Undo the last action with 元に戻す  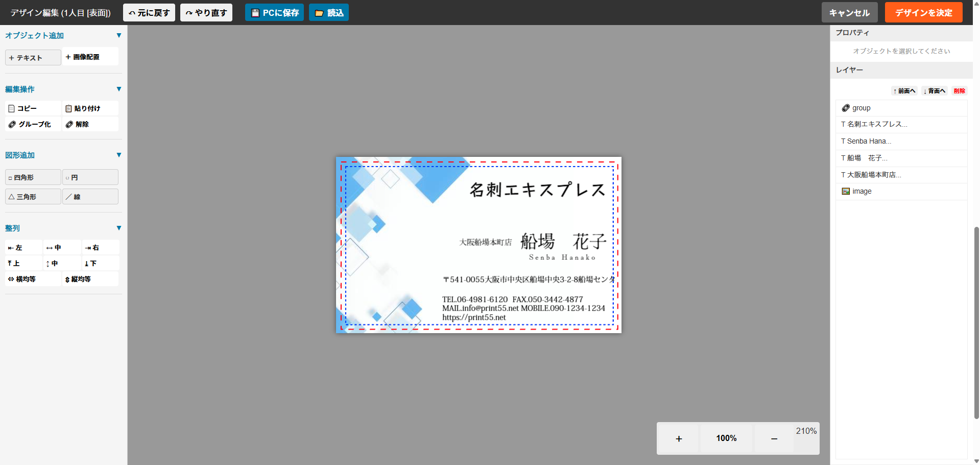pos(149,12)
